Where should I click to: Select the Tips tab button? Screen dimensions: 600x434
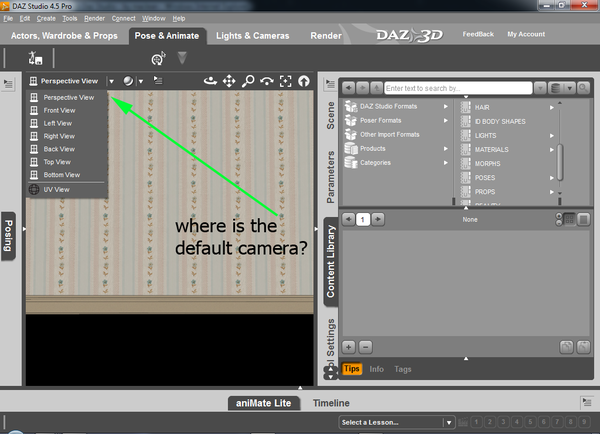(x=352, y=369)
